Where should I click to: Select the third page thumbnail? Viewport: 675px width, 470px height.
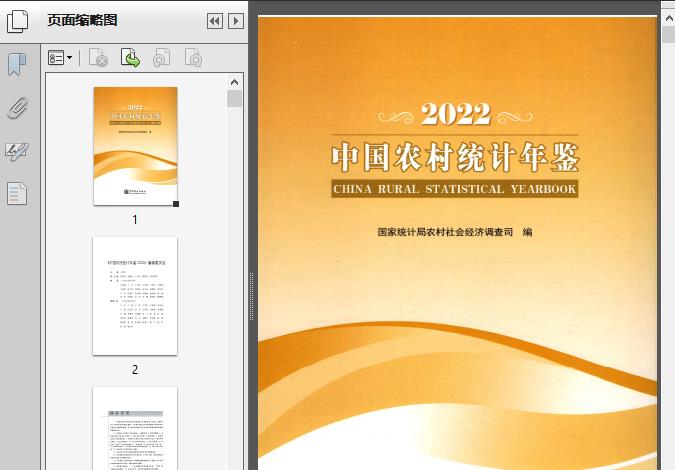tap(135, 428)
